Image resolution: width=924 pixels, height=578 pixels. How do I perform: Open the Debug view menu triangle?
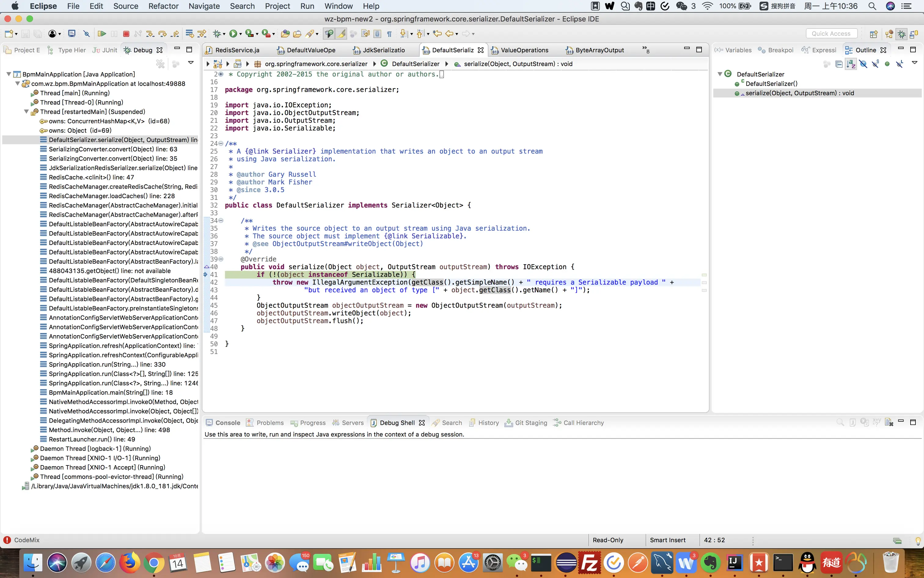191,63
